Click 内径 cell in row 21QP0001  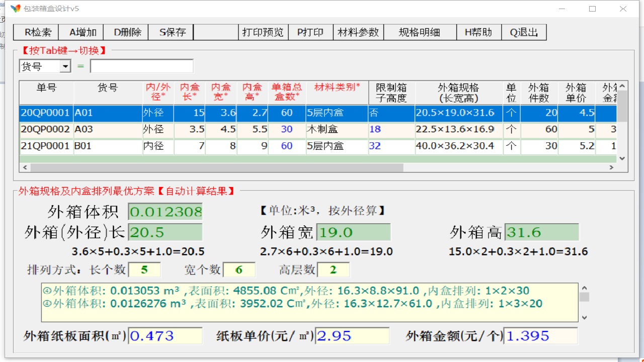(x=158, y=146)
